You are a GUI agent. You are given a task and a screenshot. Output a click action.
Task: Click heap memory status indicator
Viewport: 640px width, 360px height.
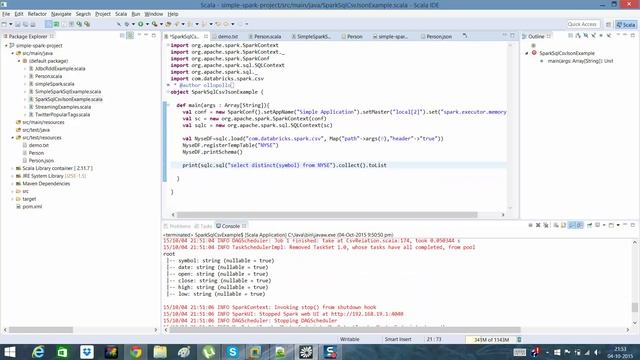pos(491,340)
